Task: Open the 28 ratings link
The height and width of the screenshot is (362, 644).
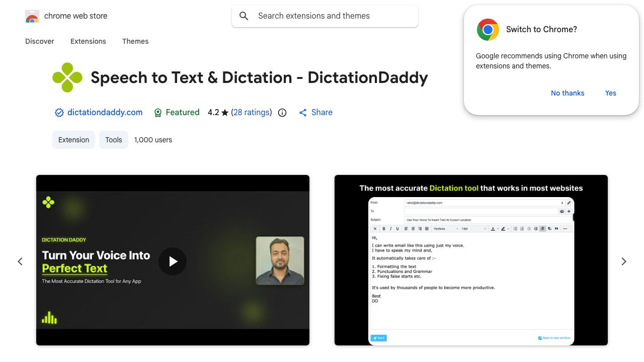Action: click(252, 112)
